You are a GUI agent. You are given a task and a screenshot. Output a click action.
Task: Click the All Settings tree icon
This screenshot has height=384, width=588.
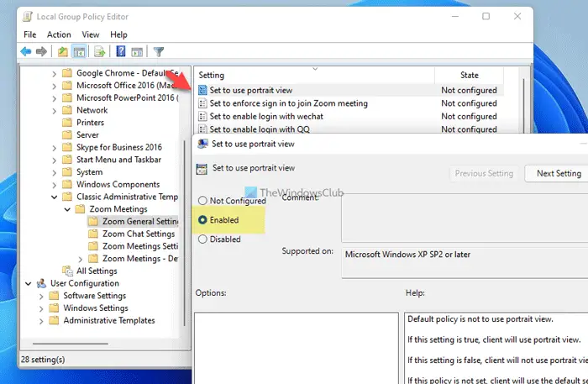67,271
